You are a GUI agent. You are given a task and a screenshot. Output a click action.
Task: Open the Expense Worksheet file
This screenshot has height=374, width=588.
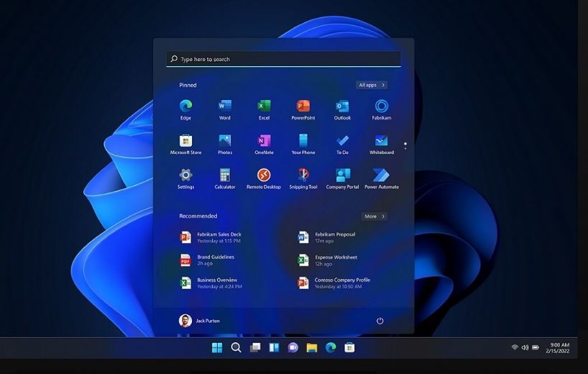pyautogui.click(x=327, y=260)
